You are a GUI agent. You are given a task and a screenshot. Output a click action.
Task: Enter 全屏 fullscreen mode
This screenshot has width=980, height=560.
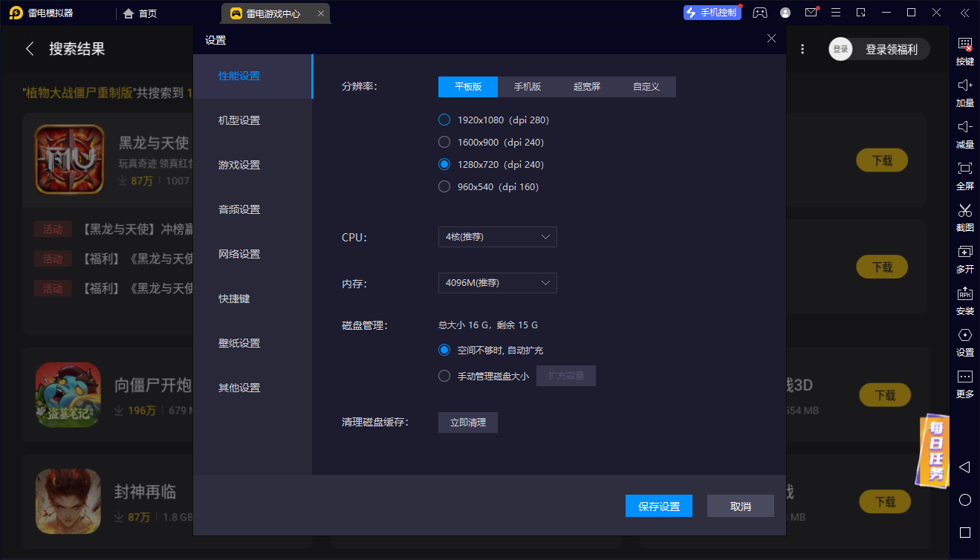click(964, 177)
